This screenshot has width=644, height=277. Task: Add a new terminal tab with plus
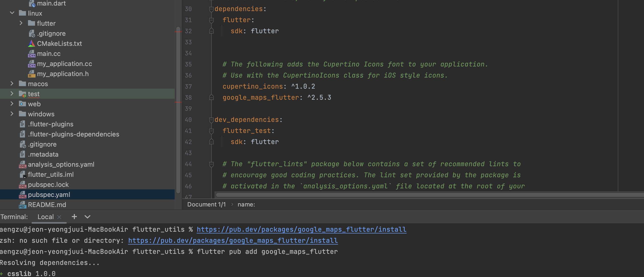pyautogui.click(x=74, y=217)
